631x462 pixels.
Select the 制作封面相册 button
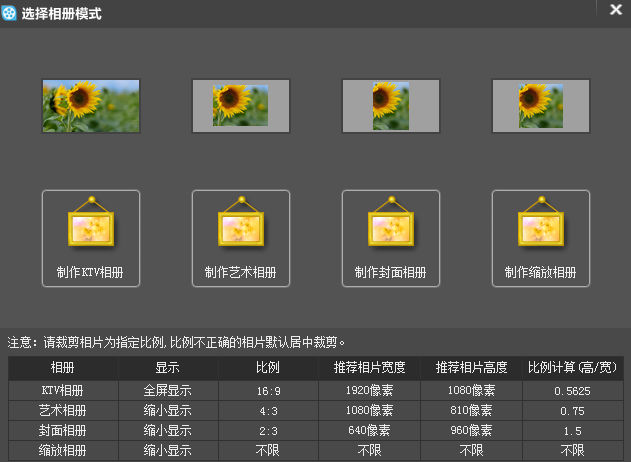391,239
